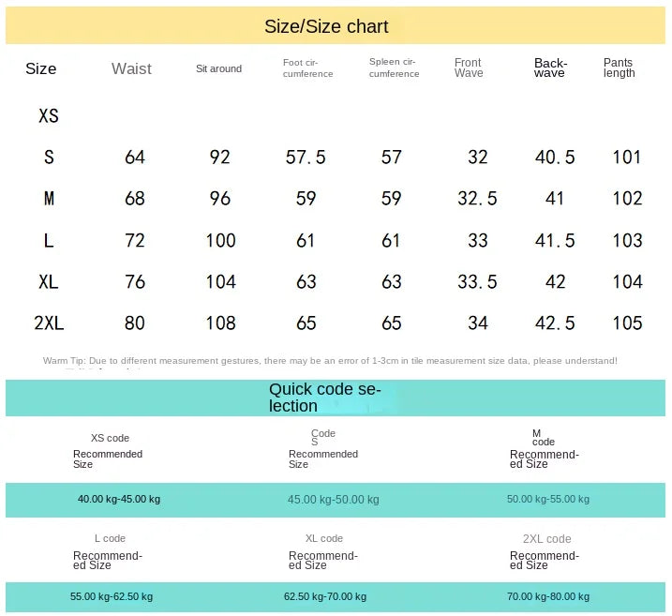Screen dimensions: 672x616
Task: Select the XS size row label
Action: (x=49, y=115)
